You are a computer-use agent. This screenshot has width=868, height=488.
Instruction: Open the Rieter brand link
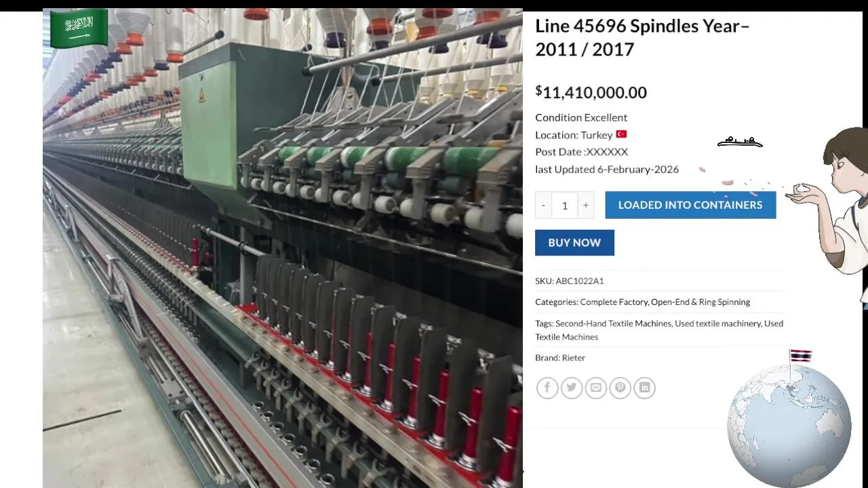tap(574, 358)
